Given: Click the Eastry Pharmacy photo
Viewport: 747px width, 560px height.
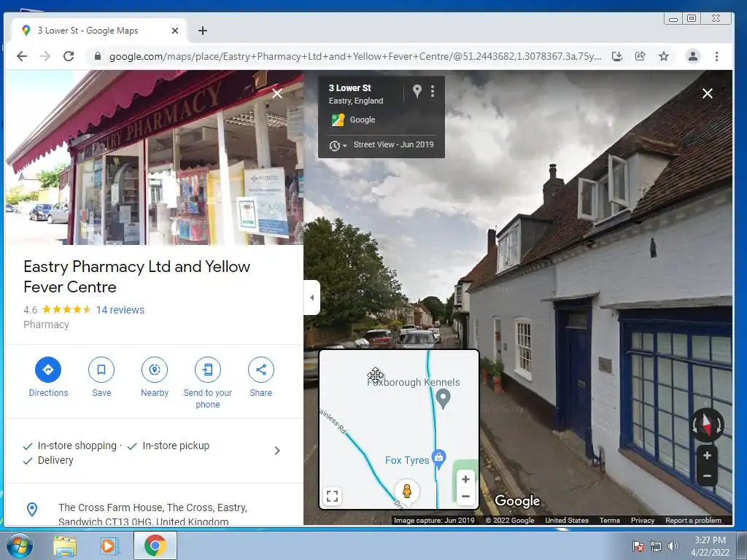Looking at the screenshot, I should tap(155, 157).
